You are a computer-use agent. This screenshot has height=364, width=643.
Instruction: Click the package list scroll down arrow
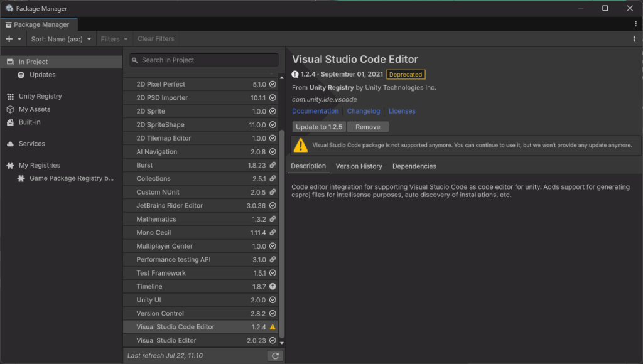[282, 343]
